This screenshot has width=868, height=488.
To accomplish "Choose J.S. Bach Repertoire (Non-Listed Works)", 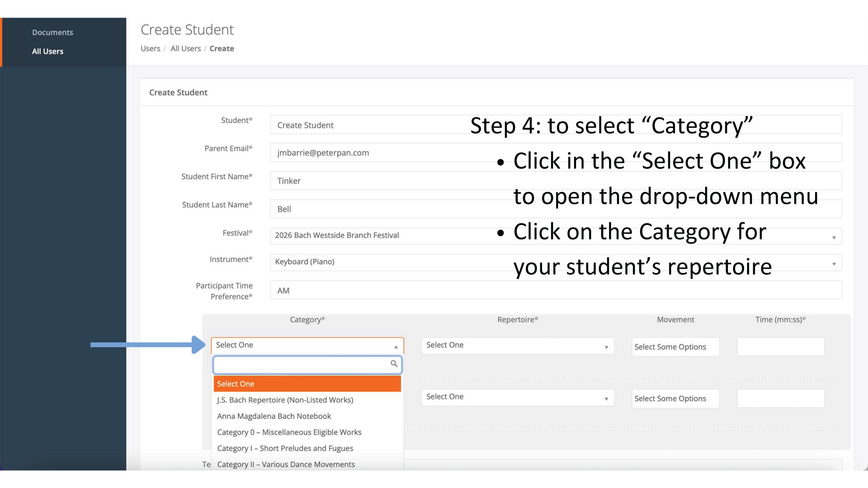I will pos(285,400).
